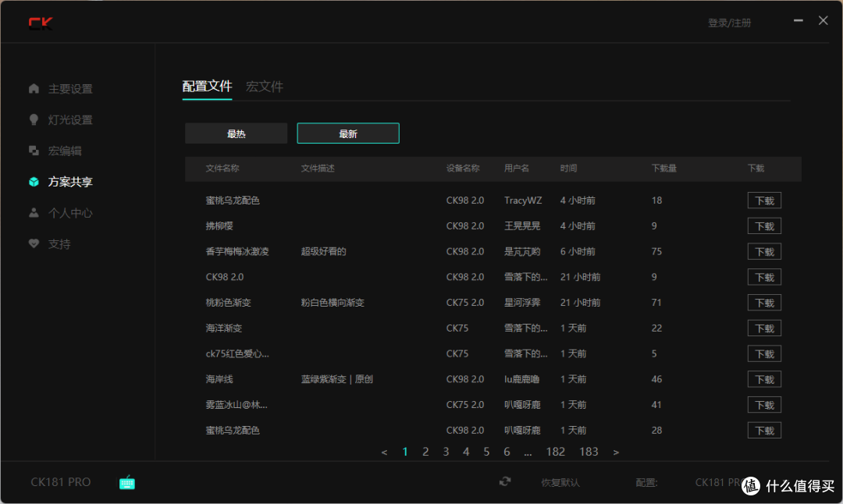This screenshot has width=843, height=504.
Task: Download 蜜桃乌龙配色 with 28 downloads
Action: pyautogui.click(x=764, y=431)
